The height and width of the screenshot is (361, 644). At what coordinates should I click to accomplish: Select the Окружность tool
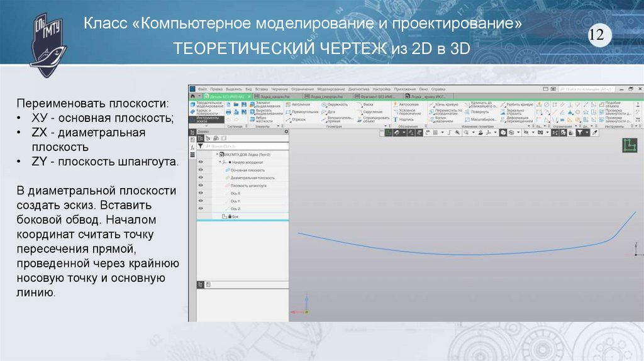(x=335, y=104)
